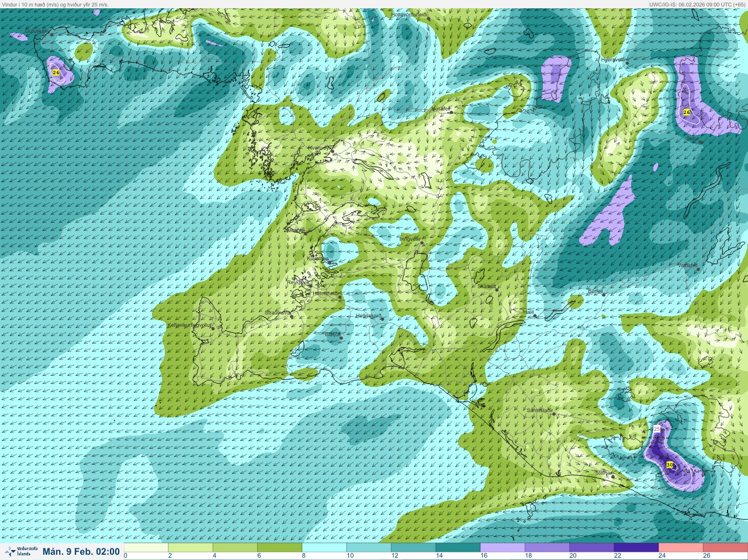Pick the 0–2 m/s pale yellow legend swatch
This screenshot has height=560, width=748.
tap(146, 548)
